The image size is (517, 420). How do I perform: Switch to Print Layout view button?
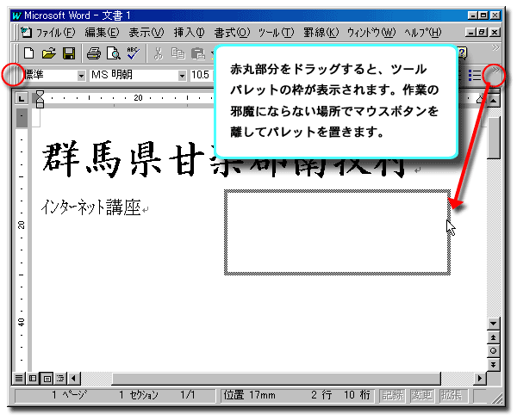click(x=47, y=379)
